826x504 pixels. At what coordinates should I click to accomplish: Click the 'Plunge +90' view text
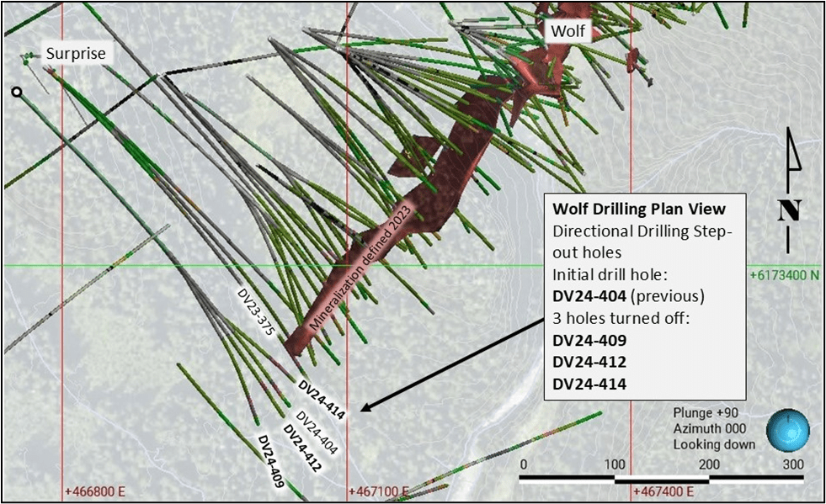703,412
